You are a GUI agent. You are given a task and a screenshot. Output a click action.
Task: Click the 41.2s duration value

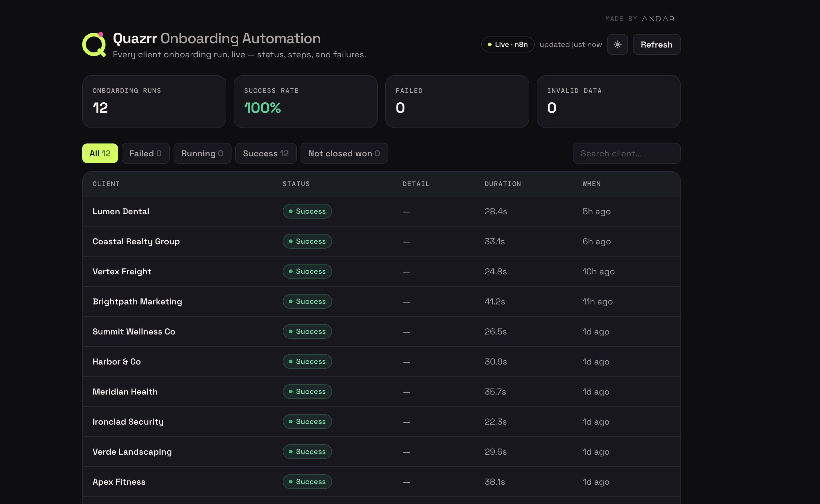(x=495, y=301)
